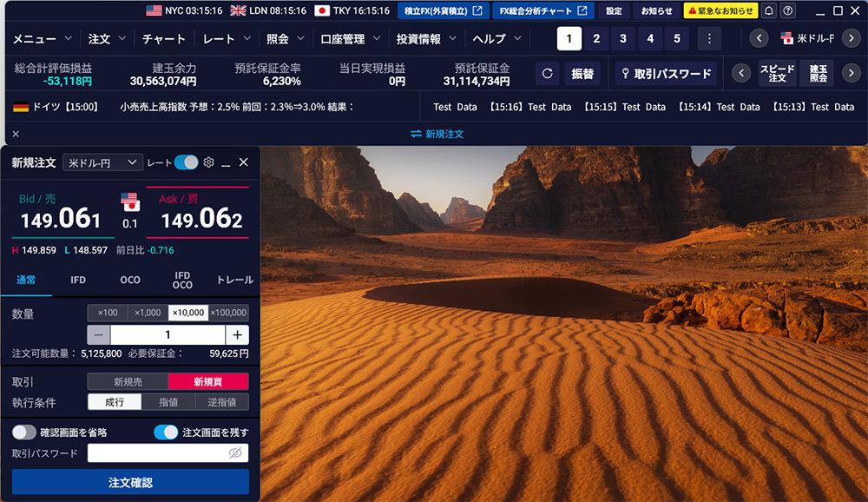Click plus to increase quantity
The width and height of the screenshot is (868, 502).
[237, 335]
